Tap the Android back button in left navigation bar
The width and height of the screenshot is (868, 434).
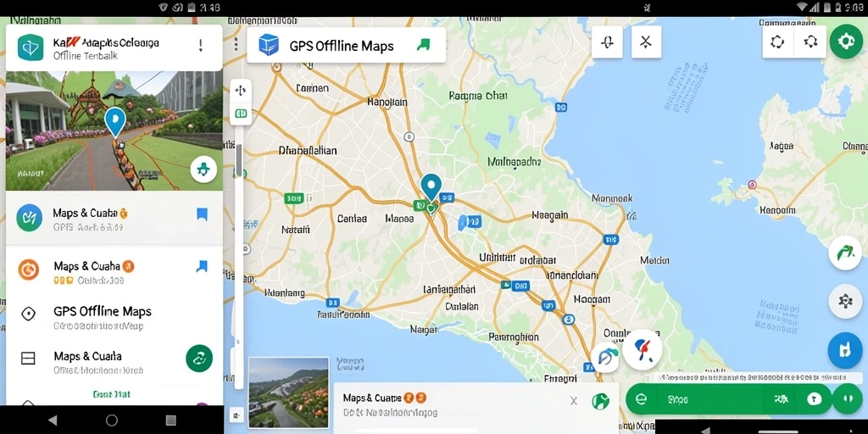[53, 420]
